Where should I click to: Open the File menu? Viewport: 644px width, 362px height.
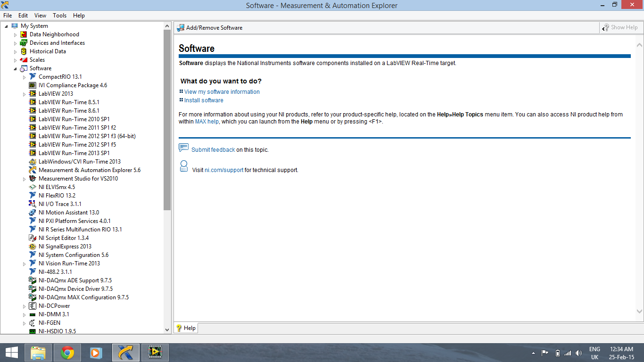[x=8, y=16]
